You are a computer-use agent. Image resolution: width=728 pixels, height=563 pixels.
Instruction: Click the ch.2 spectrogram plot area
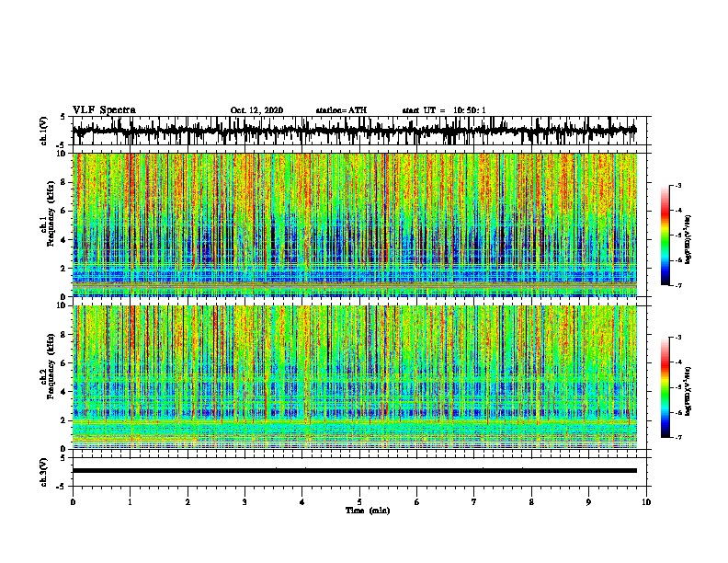355,377
